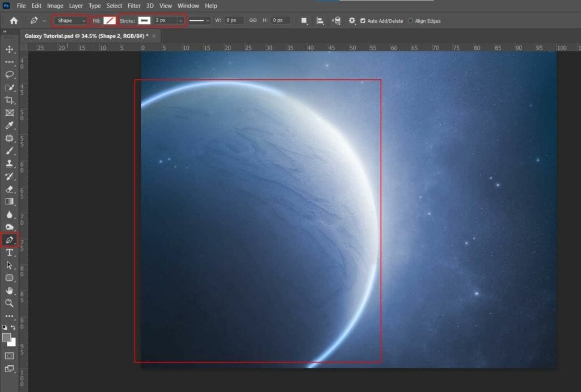Select the Spot Healing tool

(9, 138)
